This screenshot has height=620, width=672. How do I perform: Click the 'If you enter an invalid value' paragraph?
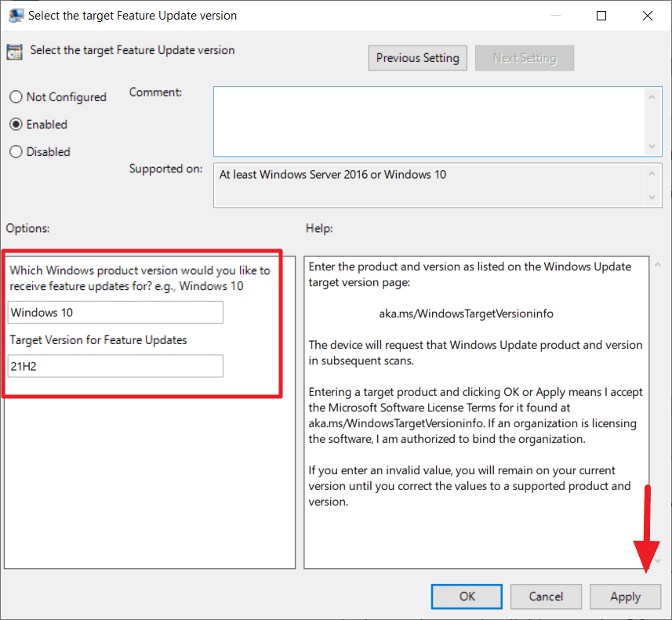coord(470,486)
